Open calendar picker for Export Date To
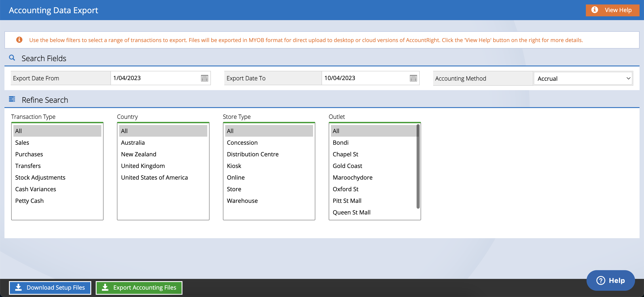The height and width of the screenshot is (297, 644). (x=413, y=78)
